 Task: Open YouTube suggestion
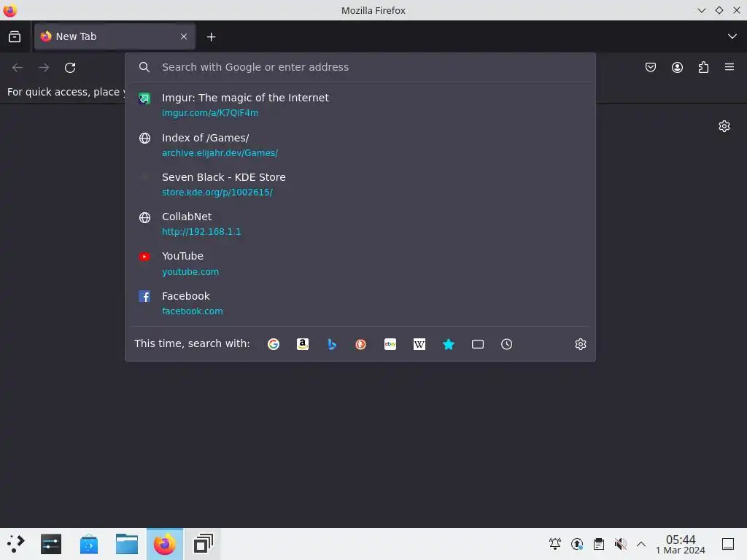coord(360,263)
